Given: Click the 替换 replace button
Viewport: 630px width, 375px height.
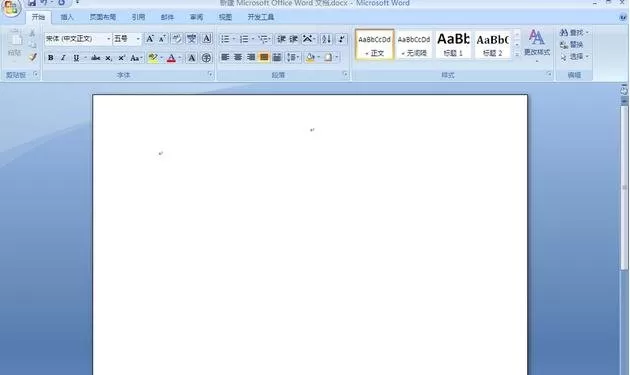Looking at the screenshot, I should 572,45.
